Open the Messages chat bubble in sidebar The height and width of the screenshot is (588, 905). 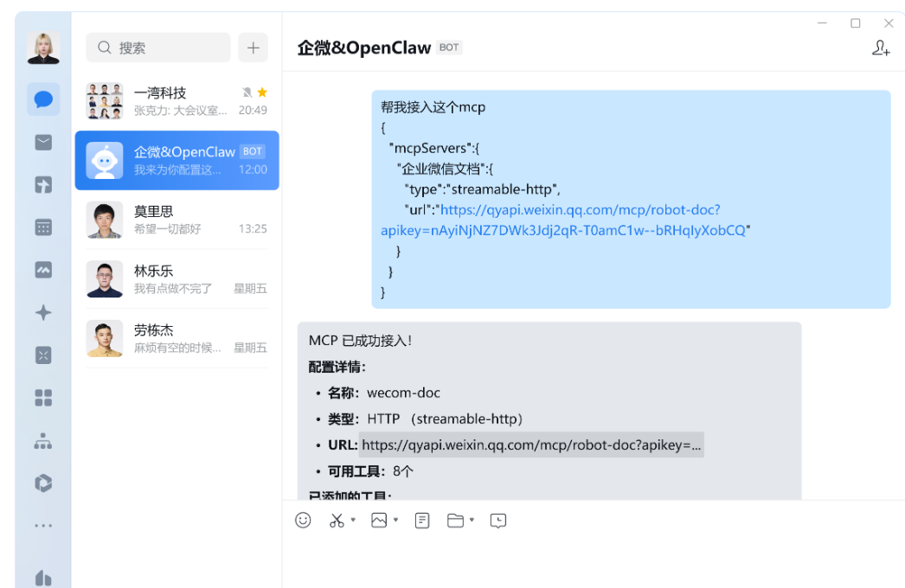click(x=42, y=98)
